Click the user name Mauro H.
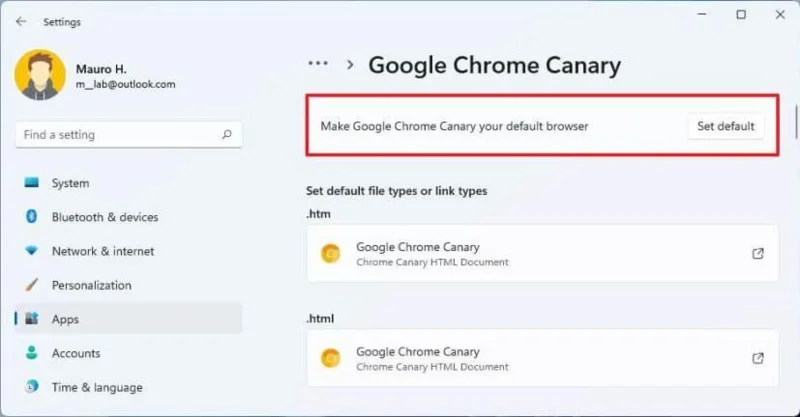The image size is (800, 417). 101,69
